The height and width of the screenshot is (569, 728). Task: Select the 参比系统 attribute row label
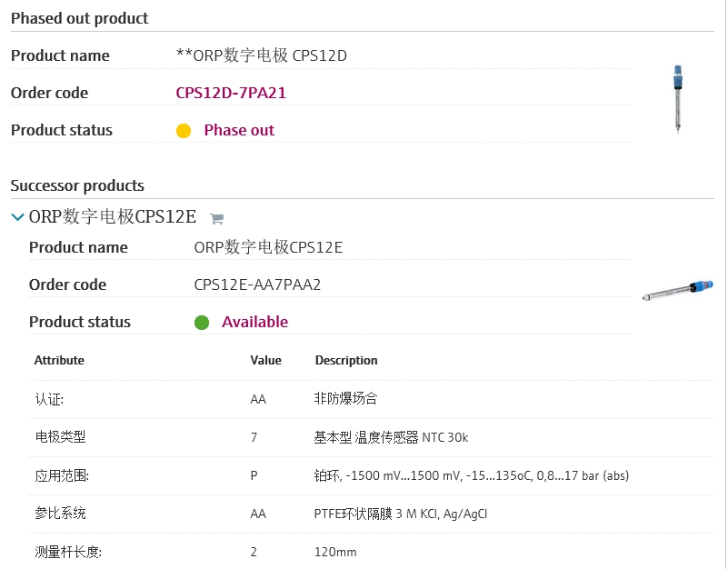60,514
